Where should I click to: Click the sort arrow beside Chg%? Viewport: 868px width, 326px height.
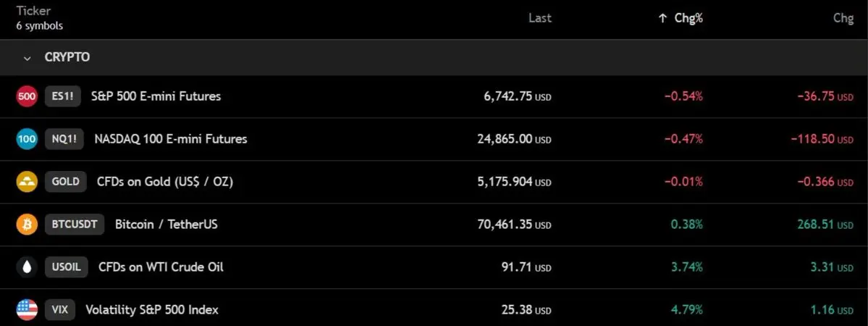coord(662,18)
